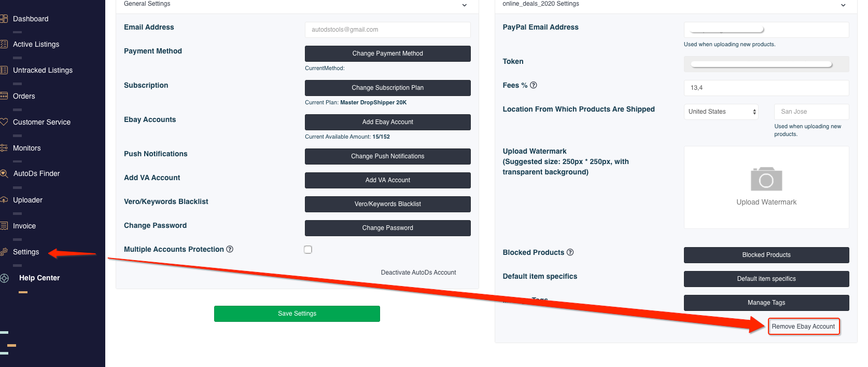This screenshot has height=367, width=868.
Task: Open the United States country dropdown
Action: pyautogui.click(x=721, y=112)
